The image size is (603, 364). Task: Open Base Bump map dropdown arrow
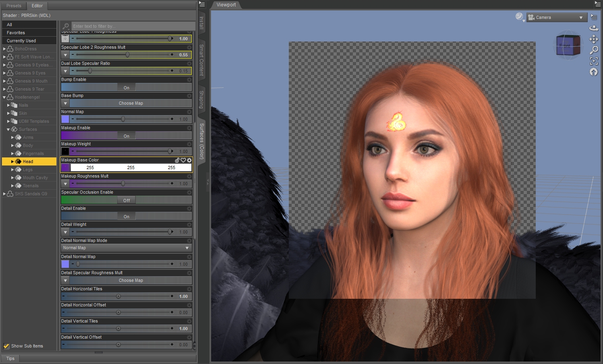click(x=65, y=103)
